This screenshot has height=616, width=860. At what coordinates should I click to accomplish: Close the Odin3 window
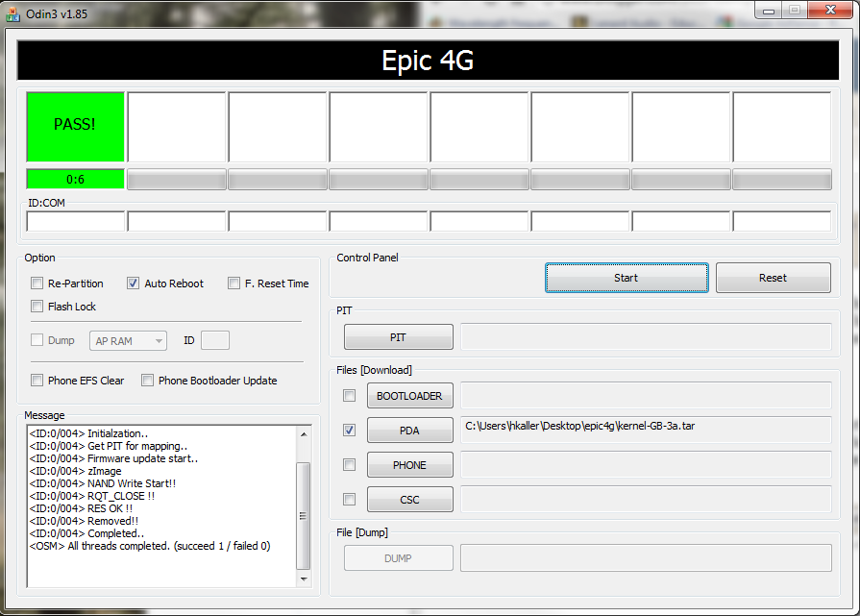coord(830,11)
